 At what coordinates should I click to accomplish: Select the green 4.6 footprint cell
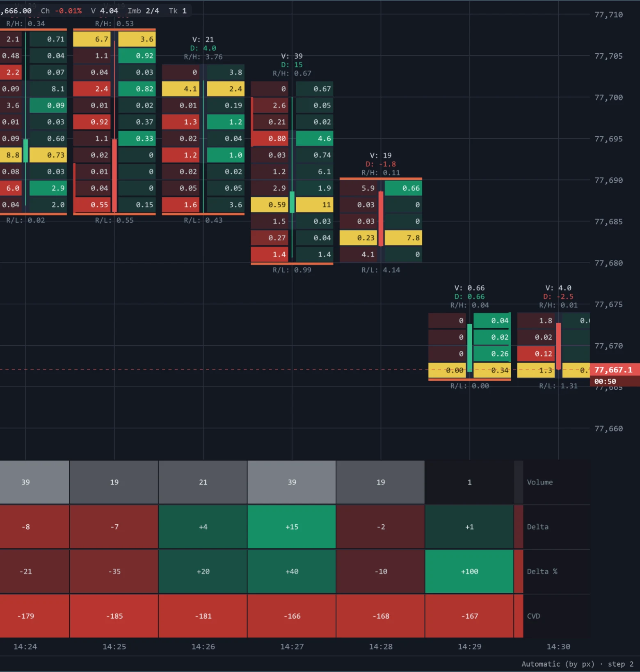[x=315, y=139]
